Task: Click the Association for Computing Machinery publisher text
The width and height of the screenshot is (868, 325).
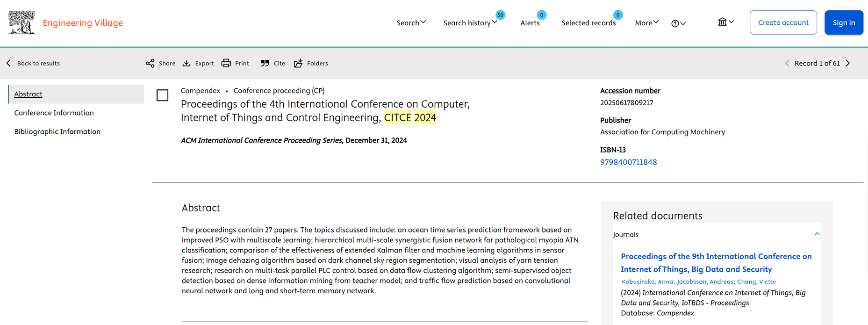Action: click(662, 132)
